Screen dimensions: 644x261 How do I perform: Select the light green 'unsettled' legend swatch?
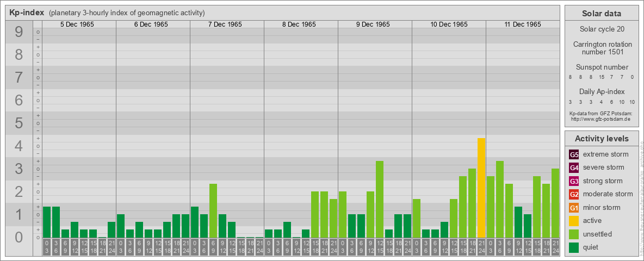[x=574, y=234]
